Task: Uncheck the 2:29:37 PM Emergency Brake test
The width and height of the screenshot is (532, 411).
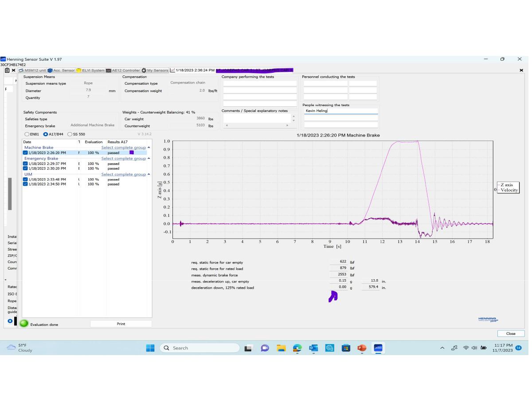Action: [25, 164]
